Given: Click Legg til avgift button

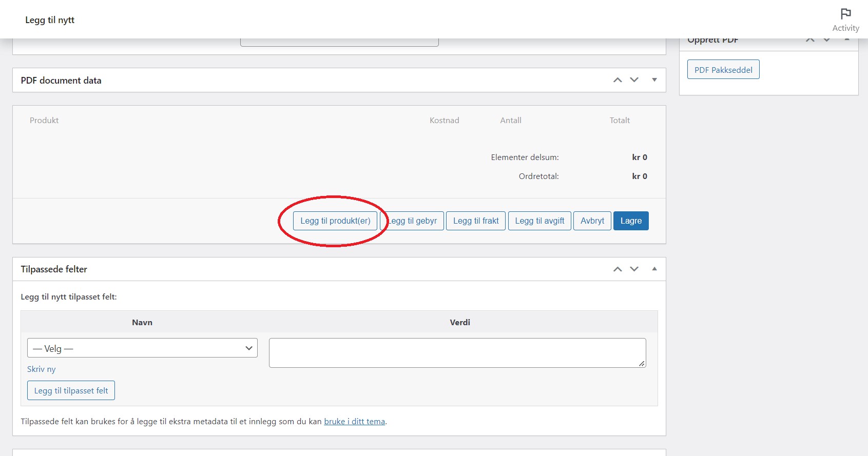Looking at the screenshot, I should tap(539, 221).
